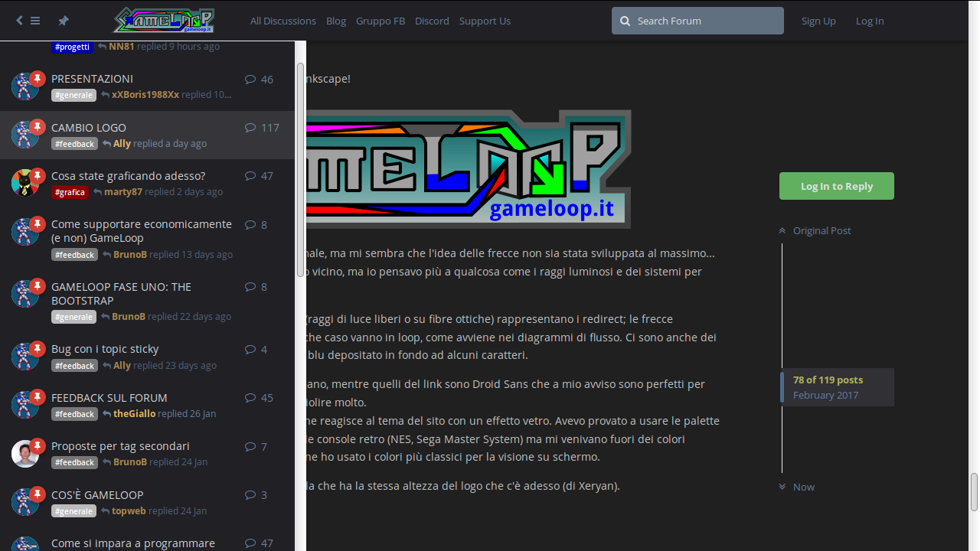Click the avatar on FEEDBACK SUL FORUM row

pyautogui.click(x=25, y=405)
